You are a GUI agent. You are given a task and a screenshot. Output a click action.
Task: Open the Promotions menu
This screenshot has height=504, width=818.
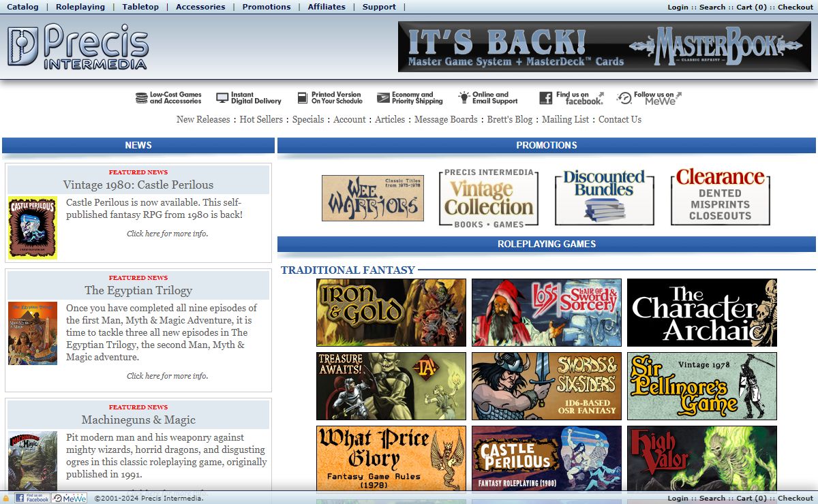267,7
